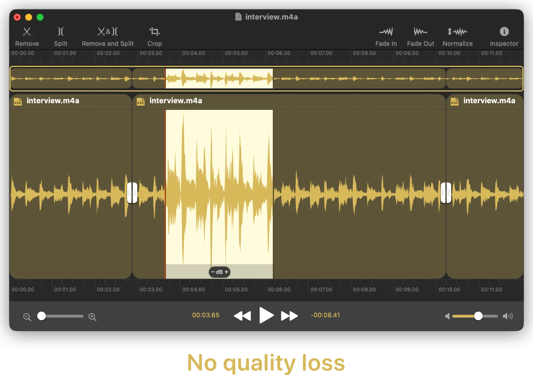Click the zoom level slider knob
Viewport: 533px width, 392px height.
click(41, 316)
